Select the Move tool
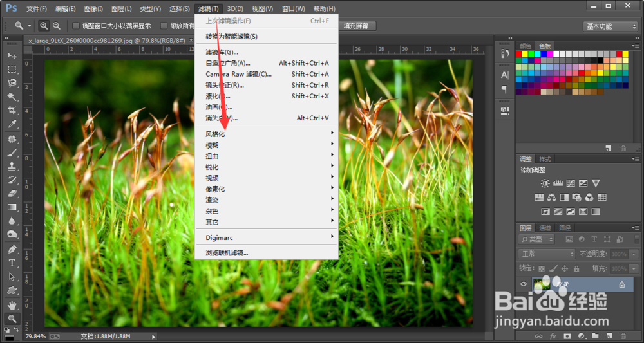Viewport: 644px width, 343px height. point(12,55)
